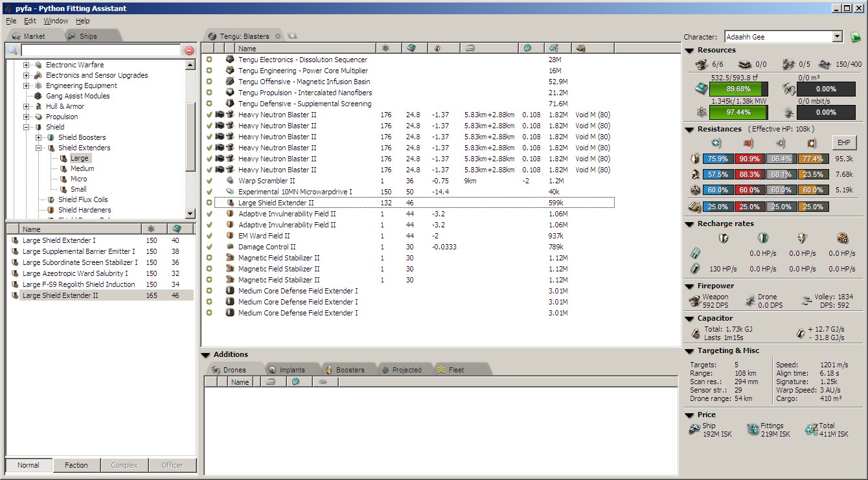Toggle Experimental 10MN Microwarpdrive I state checkmark

pos(209,192)
